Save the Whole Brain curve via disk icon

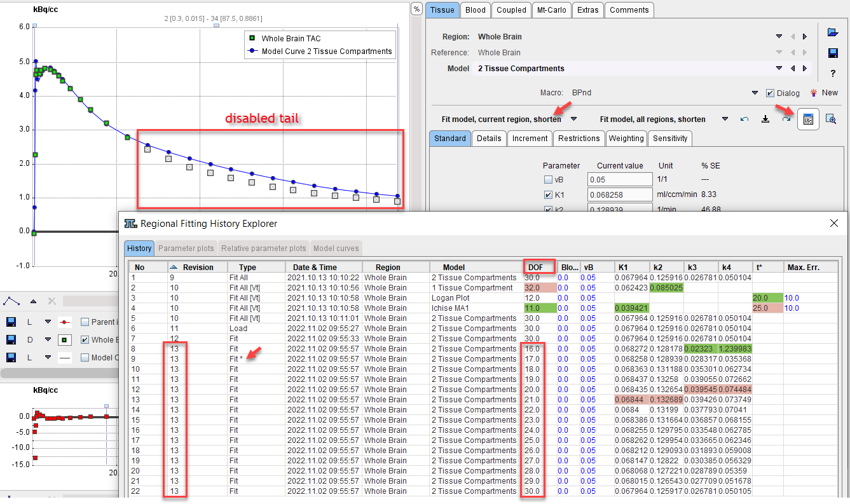point(11,340)
